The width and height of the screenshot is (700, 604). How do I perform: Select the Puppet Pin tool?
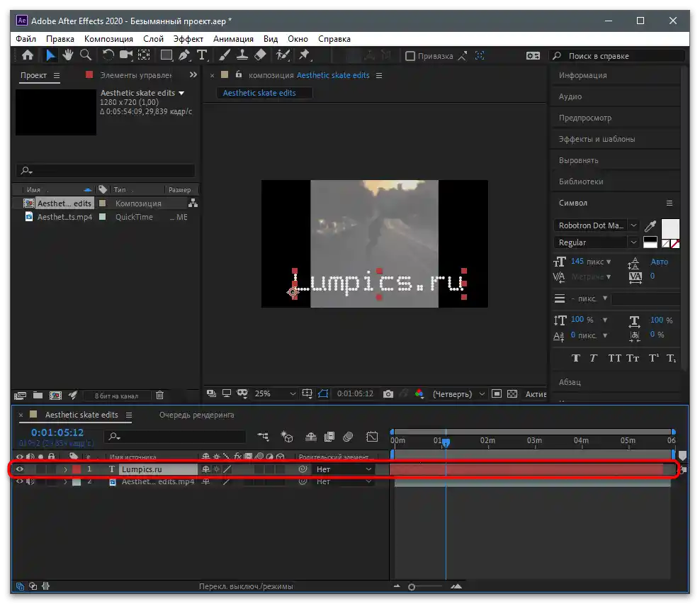(305, 55)
